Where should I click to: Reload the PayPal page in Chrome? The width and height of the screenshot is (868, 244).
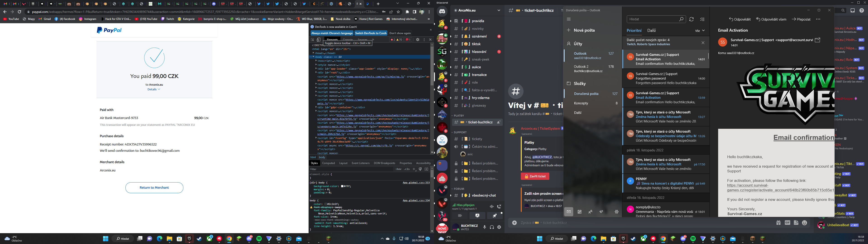[x=19, y=12]
